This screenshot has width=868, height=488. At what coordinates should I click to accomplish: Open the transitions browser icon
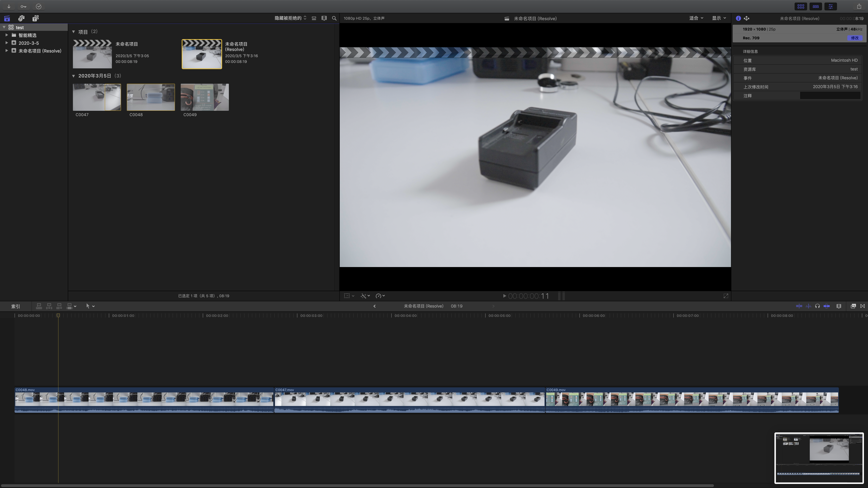(x=863, y=306)
